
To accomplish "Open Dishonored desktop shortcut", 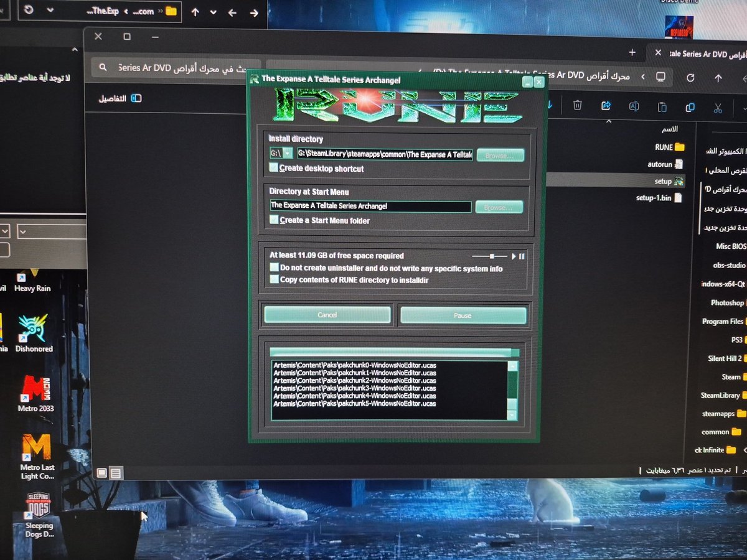I will (34, 334).
